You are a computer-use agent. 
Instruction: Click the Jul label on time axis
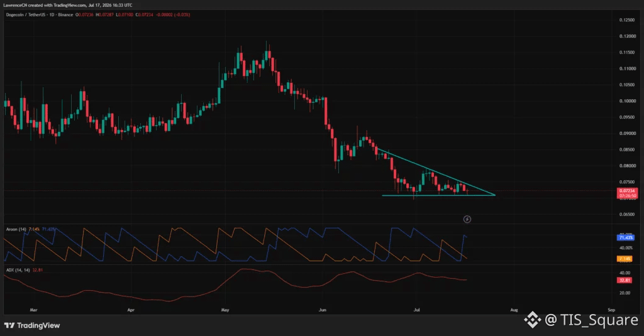tap(416, 310)
